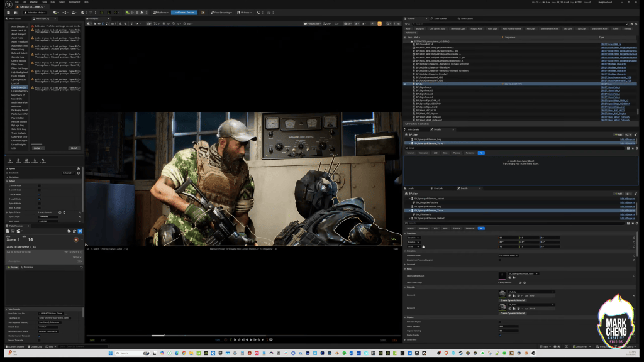
Task: Click the lower Details panel Add button
Action: click(618, 194)
